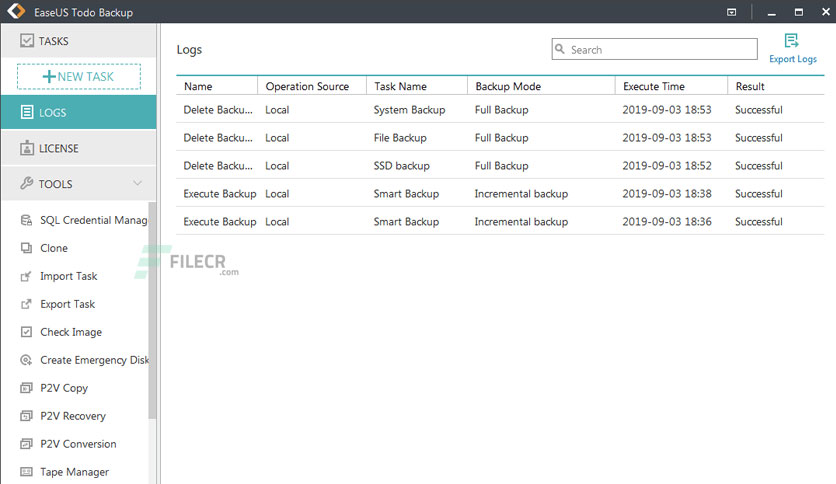
Task: Click the sidebar tools list scrollbar
Action: 152,310
